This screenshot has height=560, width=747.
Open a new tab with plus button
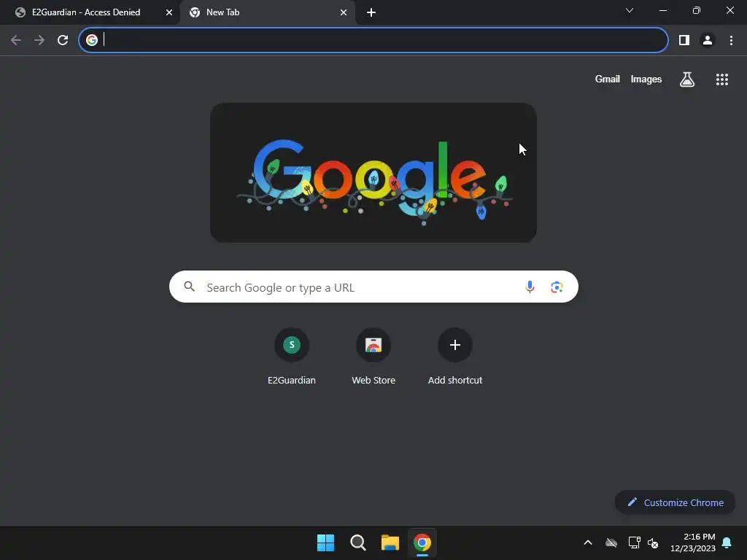pyautogui.click(x=371, y=12)
